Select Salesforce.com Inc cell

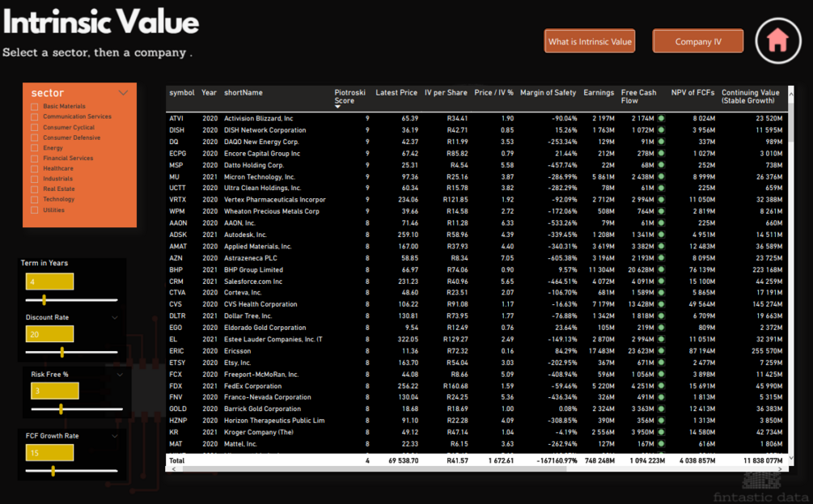pos(253,282)
